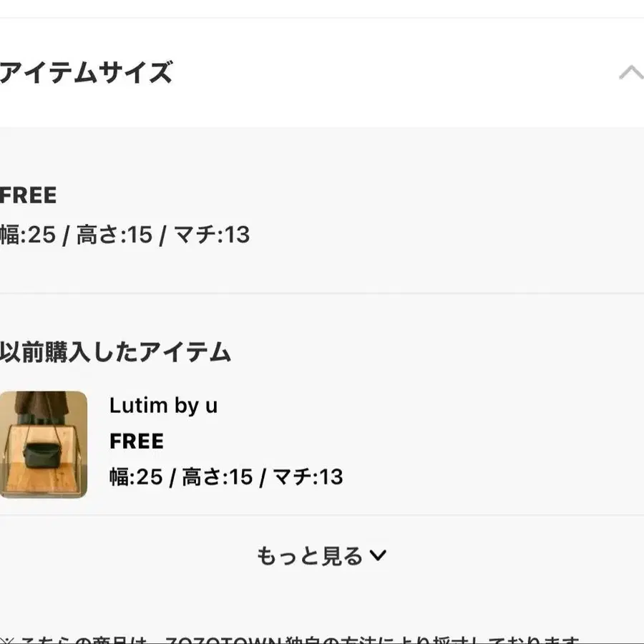Open the purchased bag thumbnail image
Image resolution: width=644 pixels, height=644 pixels.
[x=43, y=444]
